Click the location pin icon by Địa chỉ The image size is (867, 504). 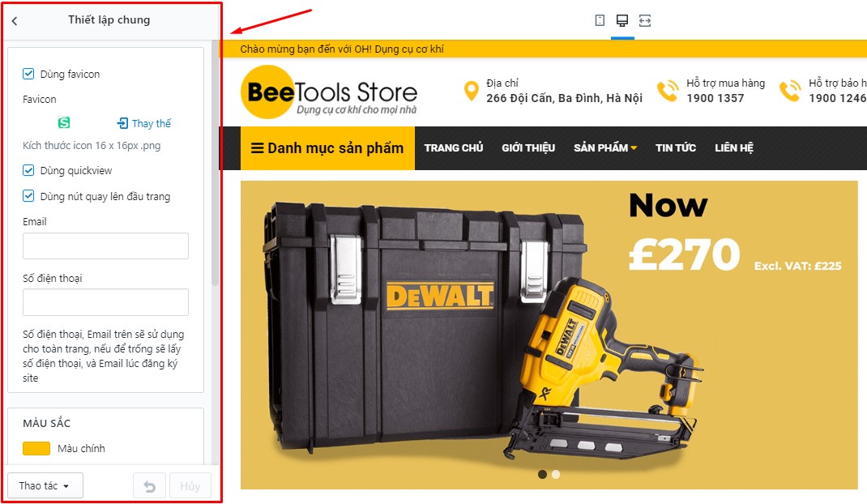[x=471, y=92]
